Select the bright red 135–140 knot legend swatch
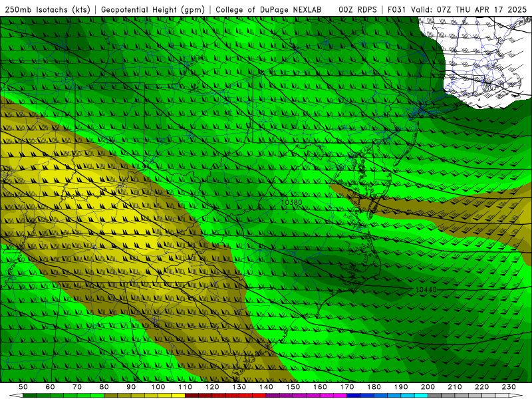The height and width of the screenshot is (399, 532). click(259, 395)
